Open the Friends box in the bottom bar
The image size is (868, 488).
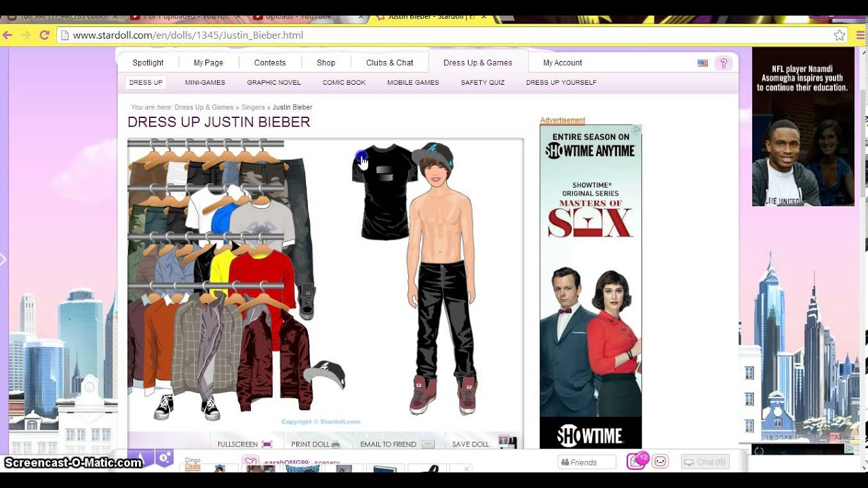(587, 462)
